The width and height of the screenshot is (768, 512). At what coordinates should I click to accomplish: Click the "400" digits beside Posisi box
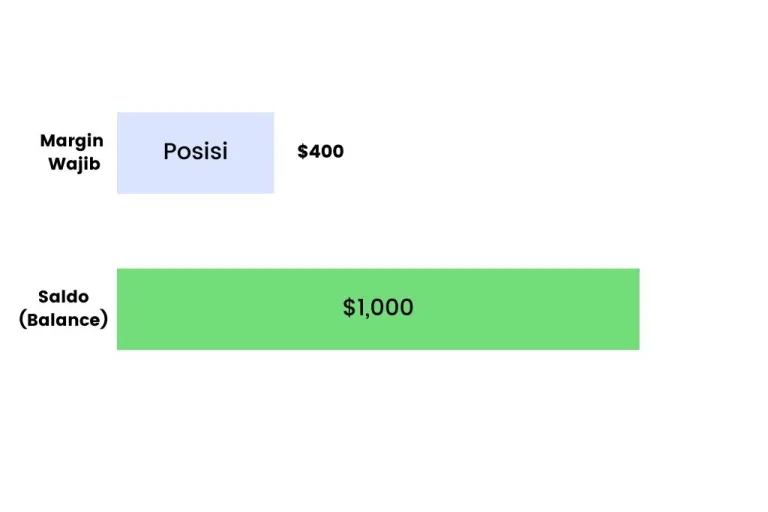327,151
